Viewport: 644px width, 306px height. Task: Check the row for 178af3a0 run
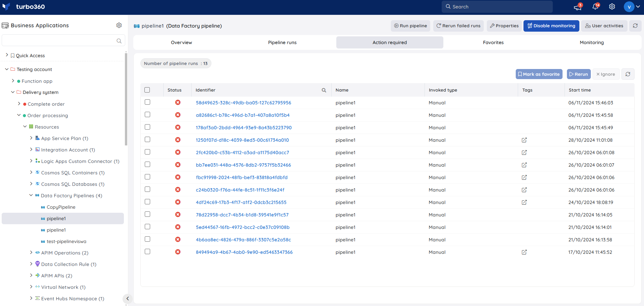(x=147, y=127)
